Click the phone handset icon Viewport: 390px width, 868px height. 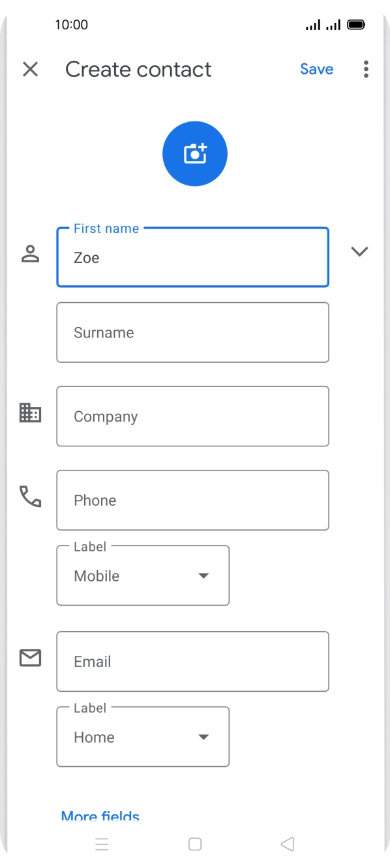click(x=30, y=497)
